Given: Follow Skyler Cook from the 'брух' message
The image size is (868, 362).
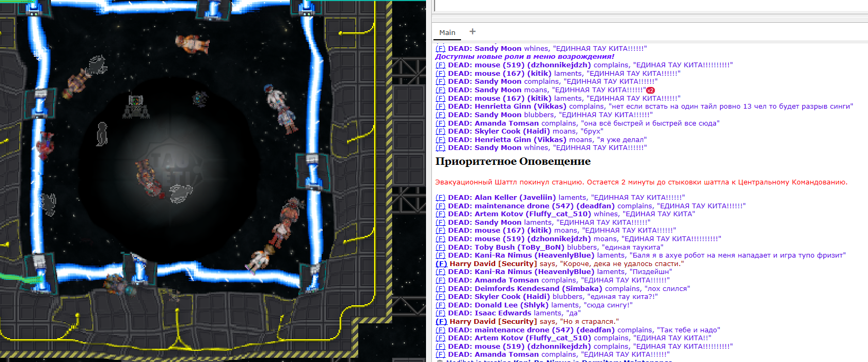Looking at the screenshot, I should [440, 131].
